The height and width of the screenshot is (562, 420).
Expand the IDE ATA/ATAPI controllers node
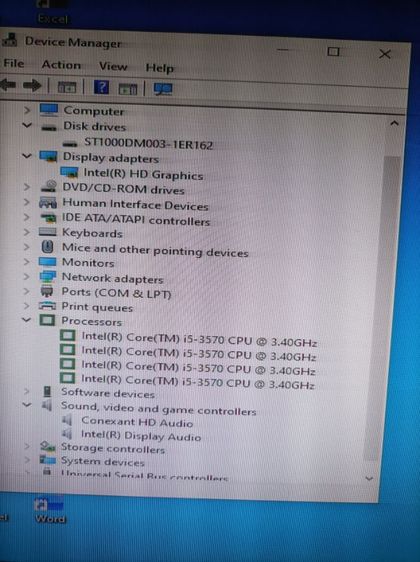click(x=27, y=217)
